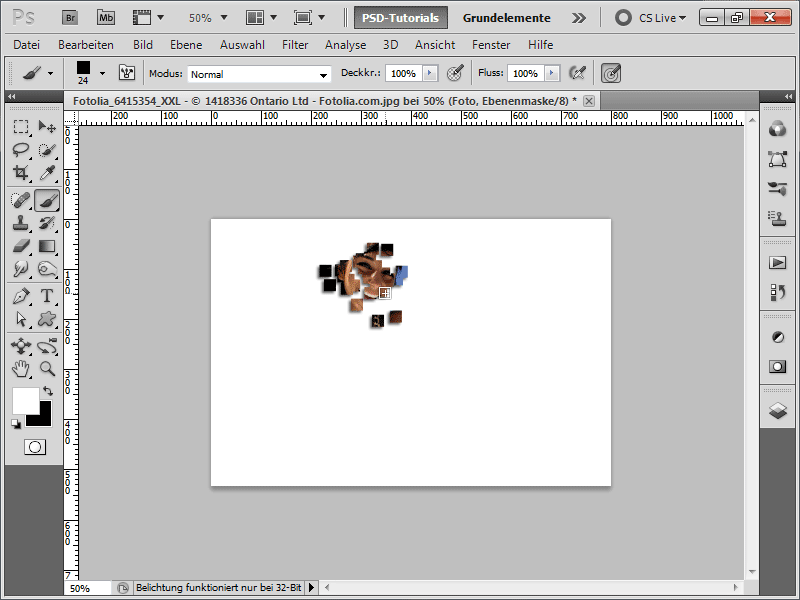
Task: Toggle the Brush panel
Action: (127, 73)
